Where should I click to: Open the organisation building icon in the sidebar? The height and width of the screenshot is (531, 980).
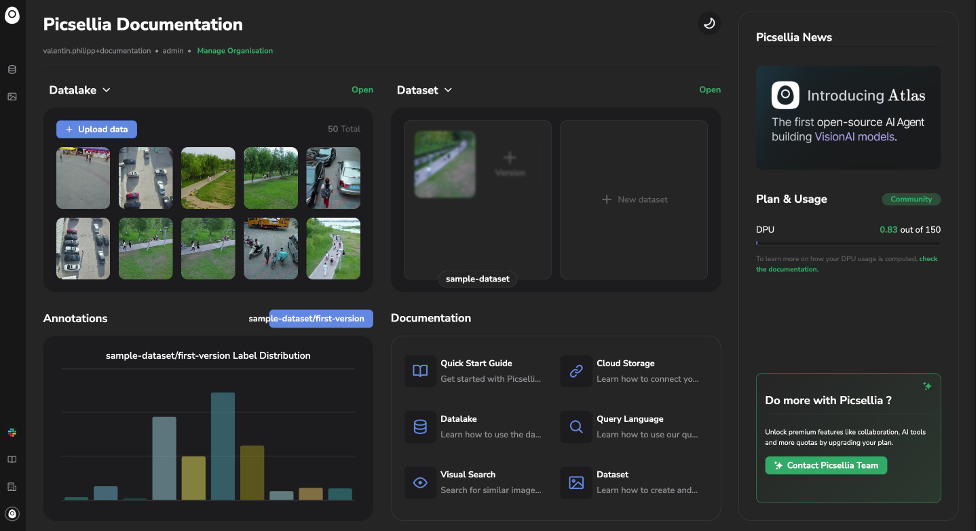12,486
